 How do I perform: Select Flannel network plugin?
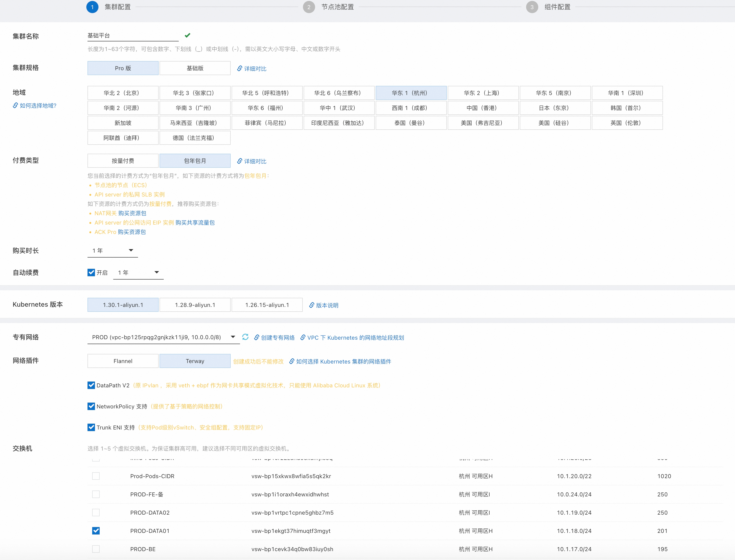(x=123, y=361)
